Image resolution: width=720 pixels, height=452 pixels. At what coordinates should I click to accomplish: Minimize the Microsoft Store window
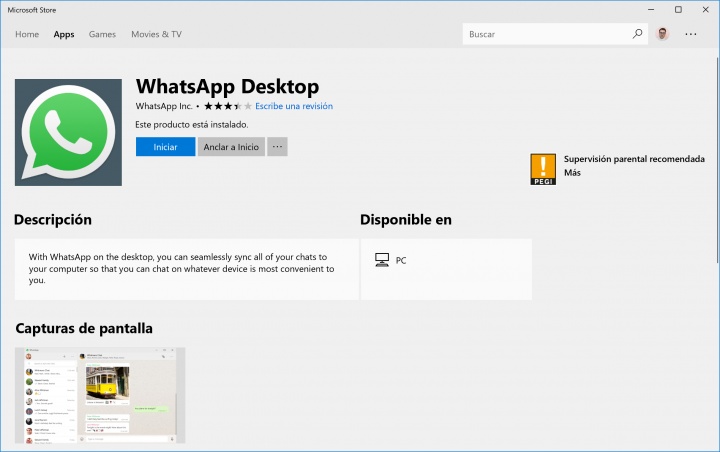click(x=651, y=10)
